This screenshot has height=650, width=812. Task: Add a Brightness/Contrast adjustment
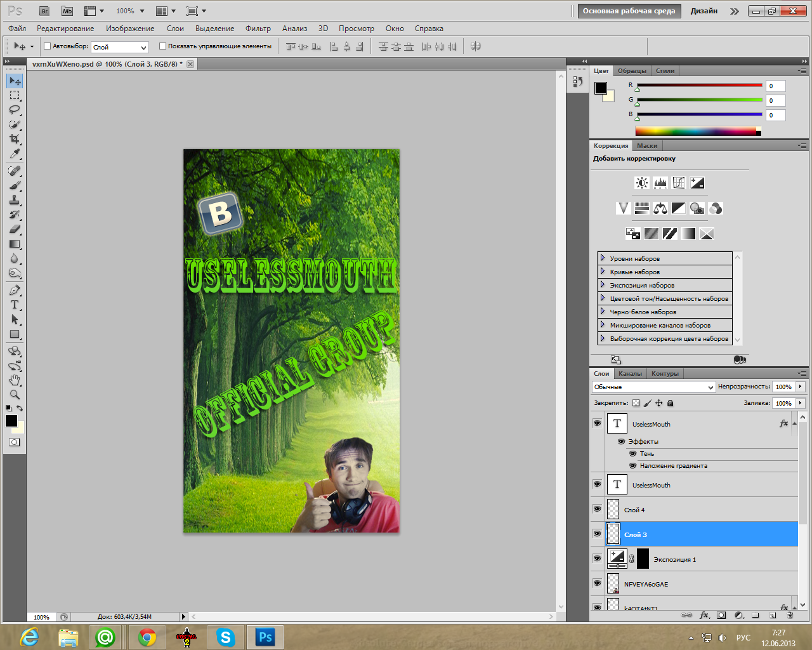[642, 183]
